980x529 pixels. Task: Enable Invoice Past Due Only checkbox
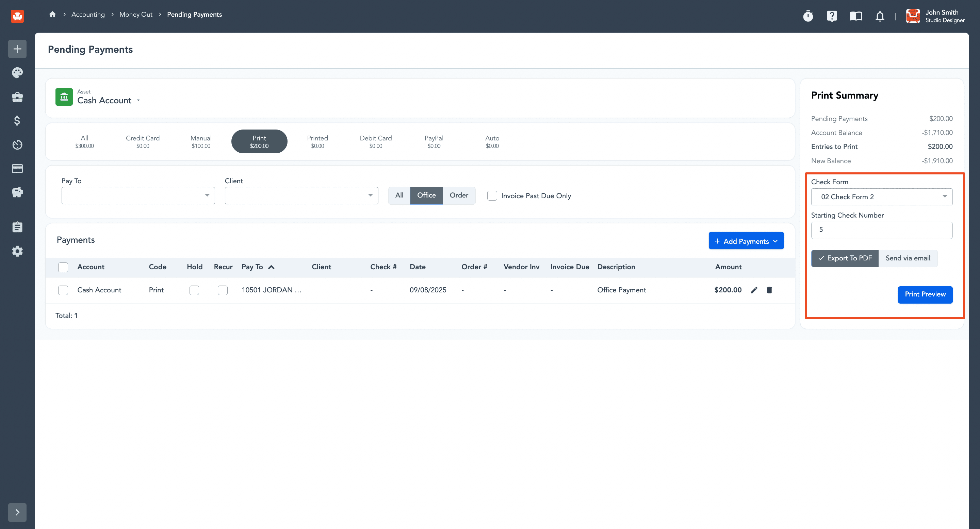(492, 196)
